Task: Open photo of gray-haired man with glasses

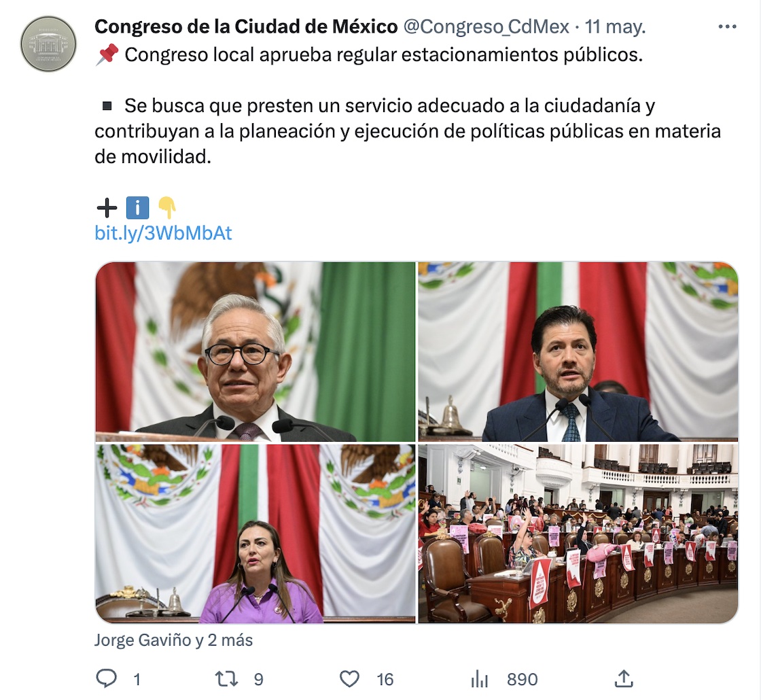Action: [x=255, y=351]
